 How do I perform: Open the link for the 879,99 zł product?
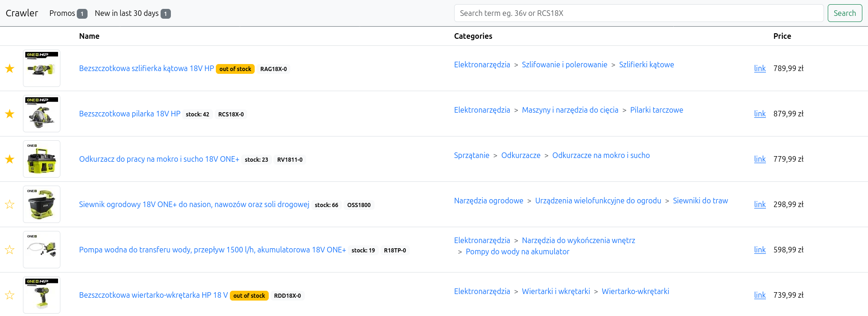pos(759,114)
